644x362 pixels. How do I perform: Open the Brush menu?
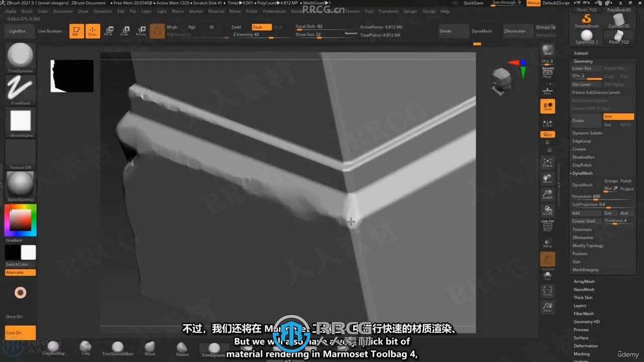[x=27, y=11]
